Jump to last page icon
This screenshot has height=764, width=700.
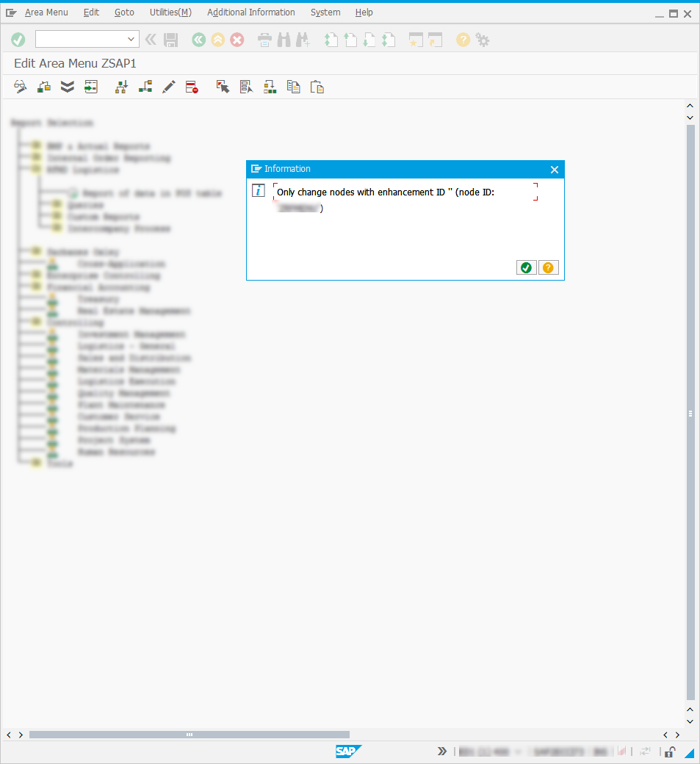coord(389,40)
